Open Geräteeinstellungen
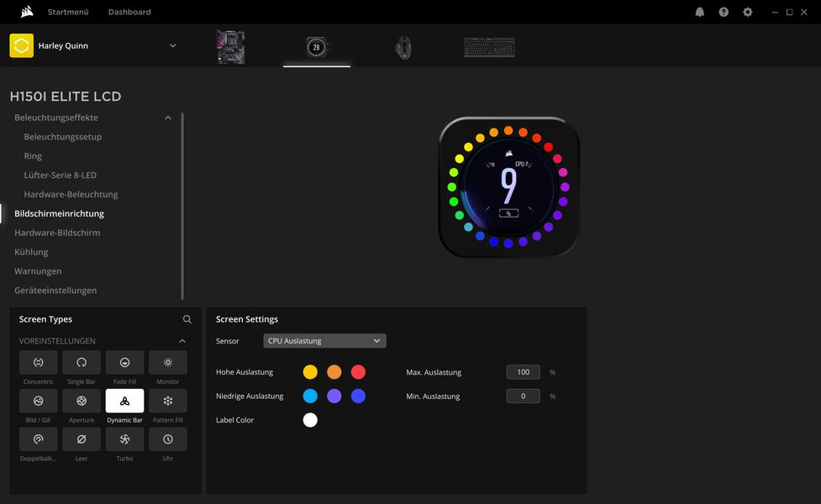 (55, 291)
